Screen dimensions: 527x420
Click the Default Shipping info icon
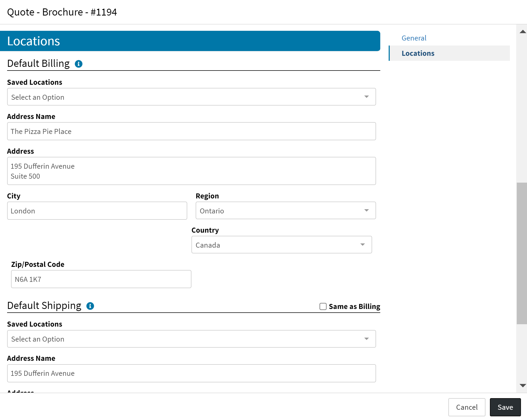point(90,306)
